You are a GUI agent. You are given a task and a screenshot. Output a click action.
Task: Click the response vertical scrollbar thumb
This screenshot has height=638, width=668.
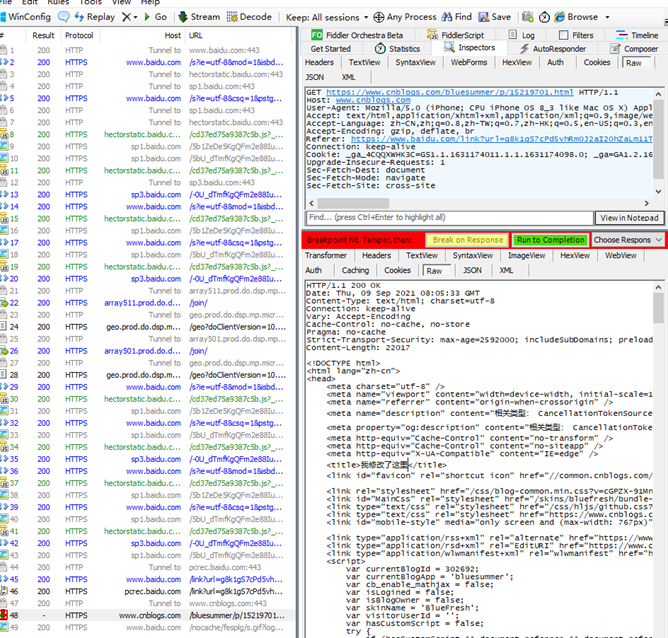coord(658,308)
